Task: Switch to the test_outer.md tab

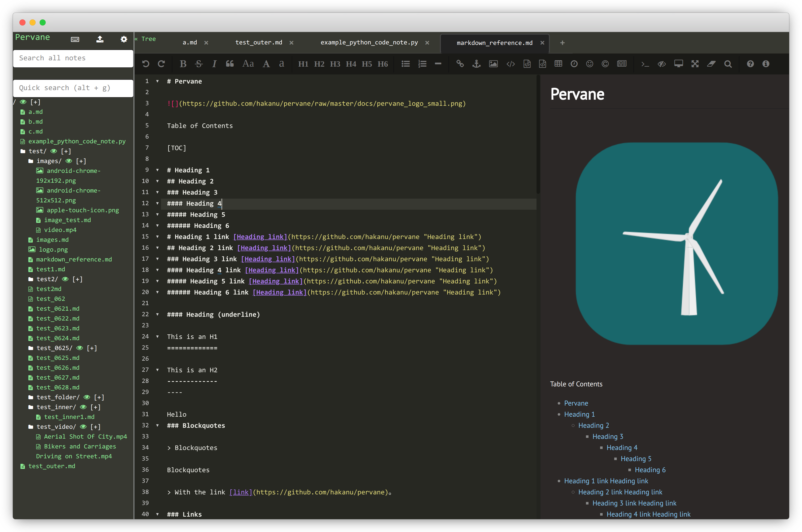Action: pyautogui.click(x=258, y=42)
